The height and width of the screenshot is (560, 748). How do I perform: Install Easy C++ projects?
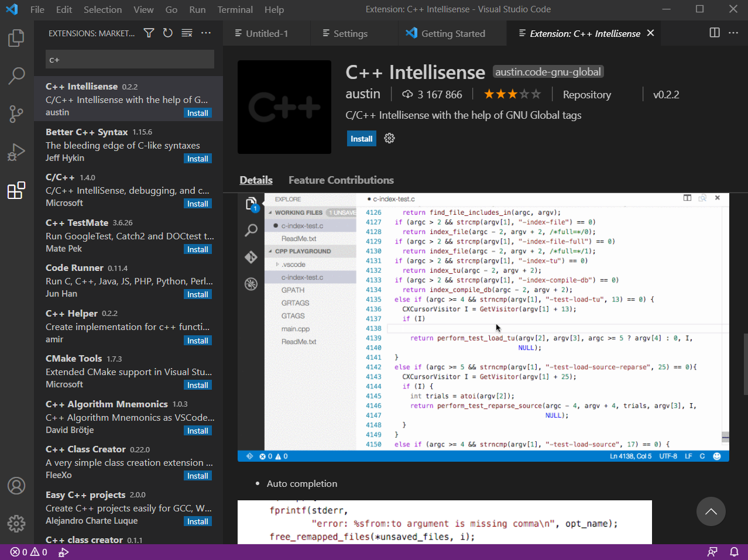pos(198,521)
